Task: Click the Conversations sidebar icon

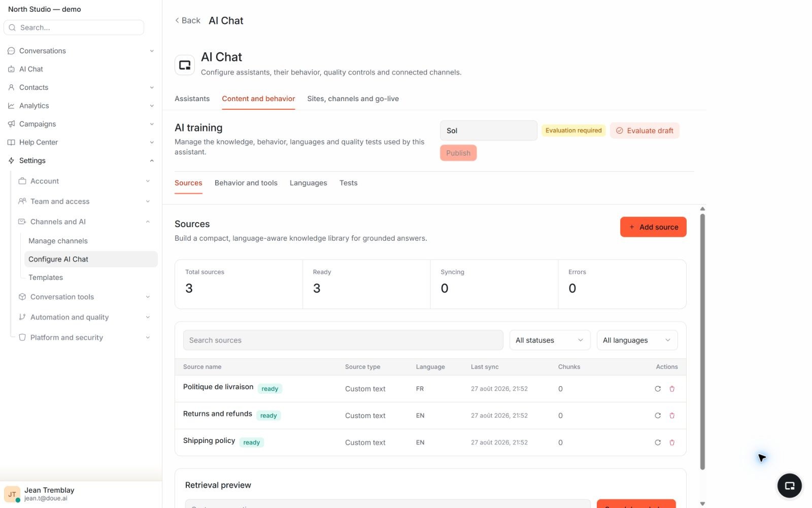Action: coord(11,51)
